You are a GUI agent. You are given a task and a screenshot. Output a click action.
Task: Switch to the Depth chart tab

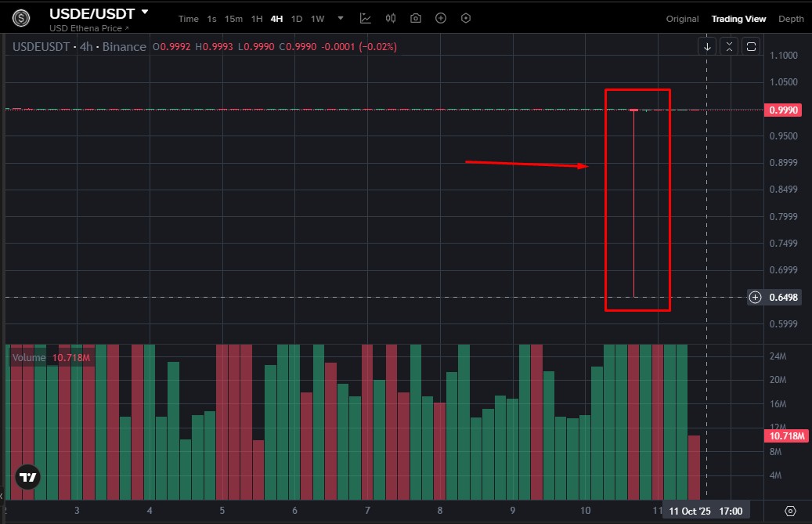pyautogui.click(x=791, y=19)
